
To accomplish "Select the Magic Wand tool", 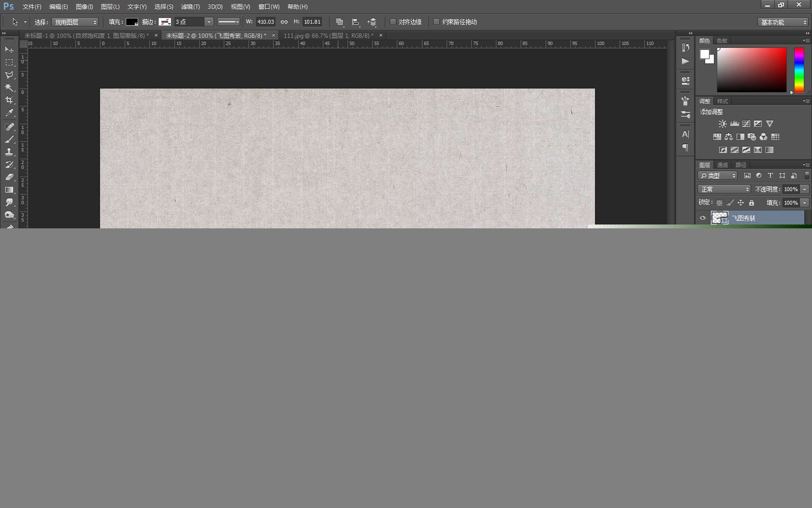I will (9, 88).
